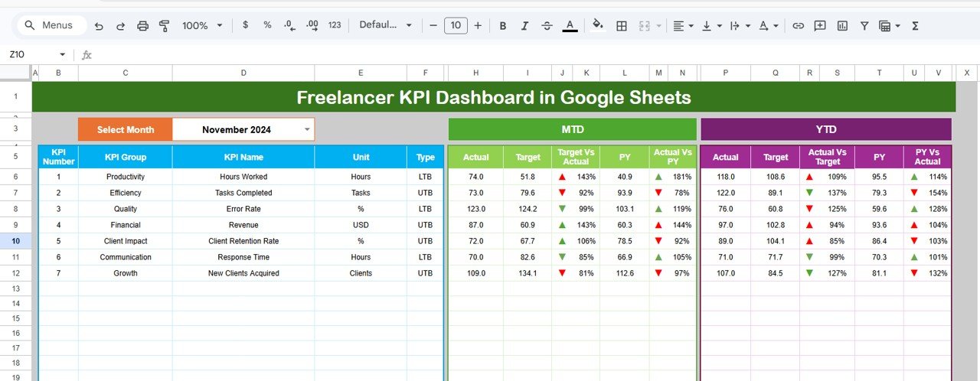Click the Merge cells icon
This screenshot has width=980, height=381.
click(645, 25)
